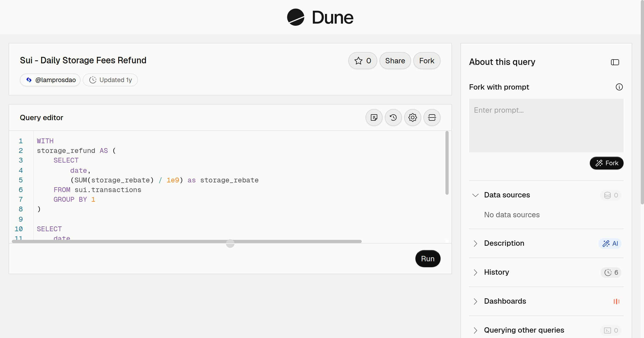The width and height of the screenshot is (644, 338).
Task: Click the WITH keyword on line 1
Action: [45, 141]
